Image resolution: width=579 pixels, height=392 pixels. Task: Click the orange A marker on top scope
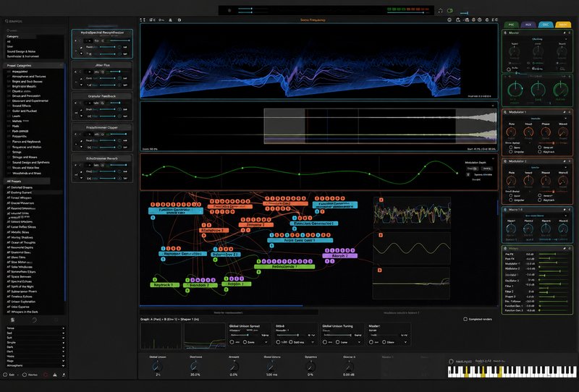[x=381, y=200]
